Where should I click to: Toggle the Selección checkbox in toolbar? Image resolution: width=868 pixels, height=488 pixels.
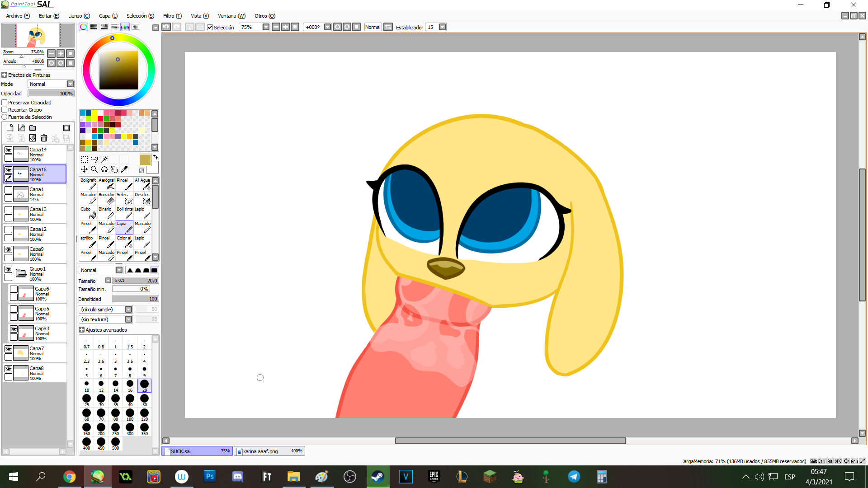click(210, 27)
